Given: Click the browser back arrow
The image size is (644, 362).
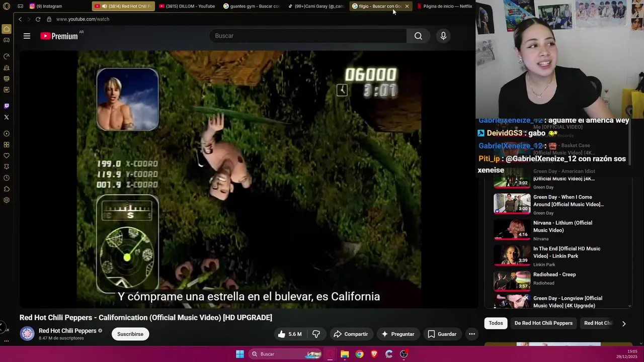Looking at the screenshot, I should (x=20, y=19).
